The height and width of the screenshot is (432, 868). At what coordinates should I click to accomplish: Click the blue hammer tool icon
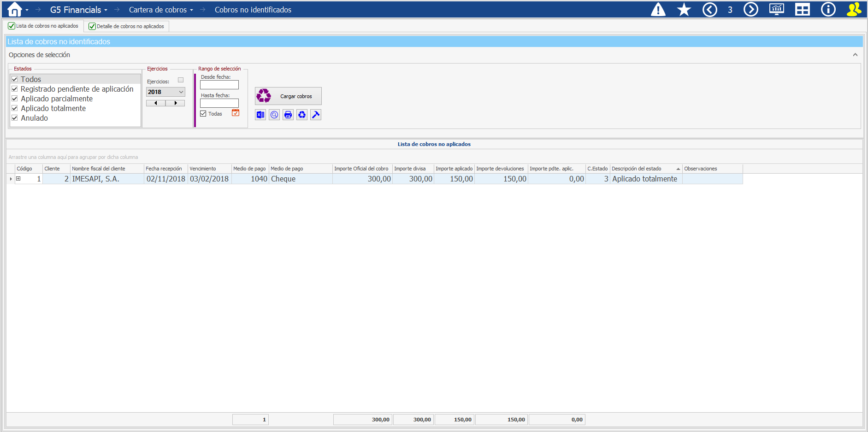[x=316, y=115]
